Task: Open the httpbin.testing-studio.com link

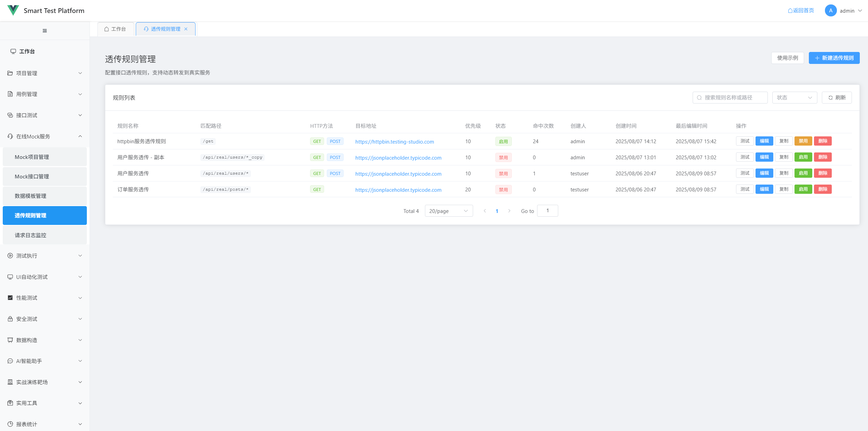Action: coord(395,142)
